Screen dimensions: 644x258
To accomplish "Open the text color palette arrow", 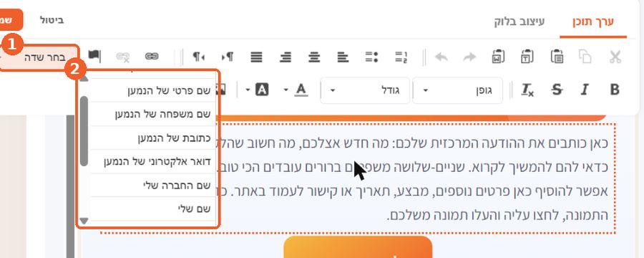I will (286, 90).
